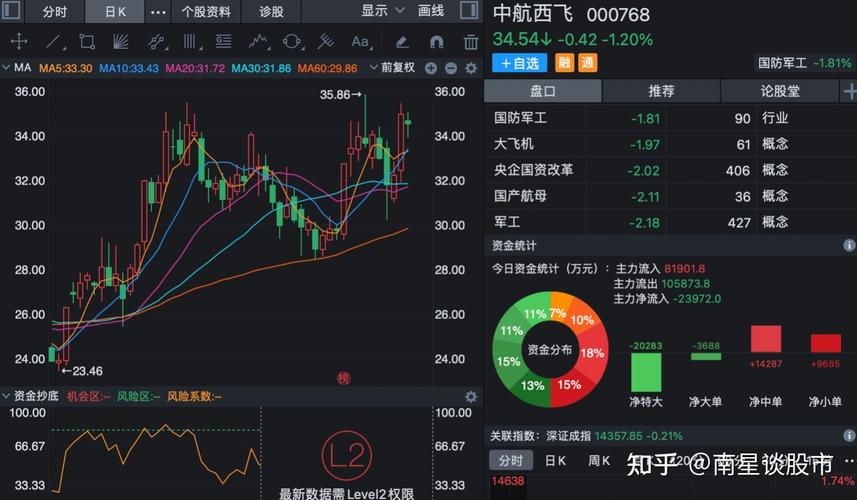
Task: Open 个股资料 tab
Action: pos(206,11)
